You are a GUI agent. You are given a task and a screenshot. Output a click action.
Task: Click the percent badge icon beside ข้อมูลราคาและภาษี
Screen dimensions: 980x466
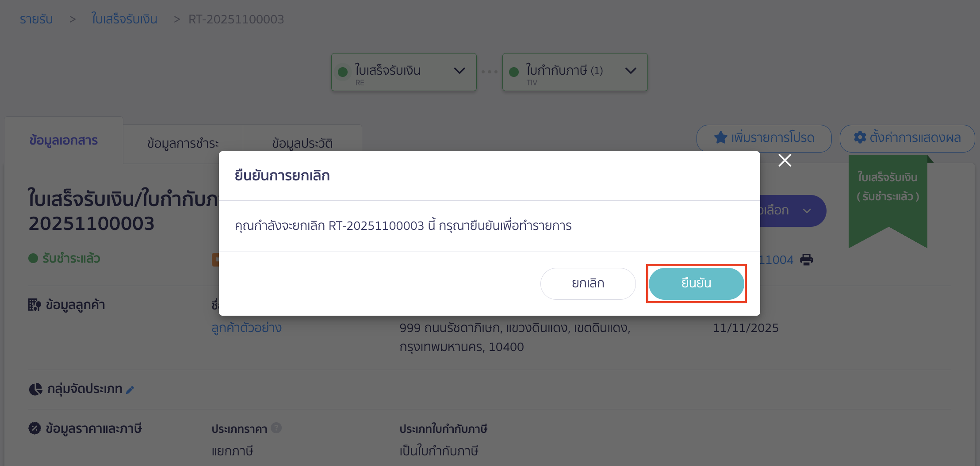35,428
